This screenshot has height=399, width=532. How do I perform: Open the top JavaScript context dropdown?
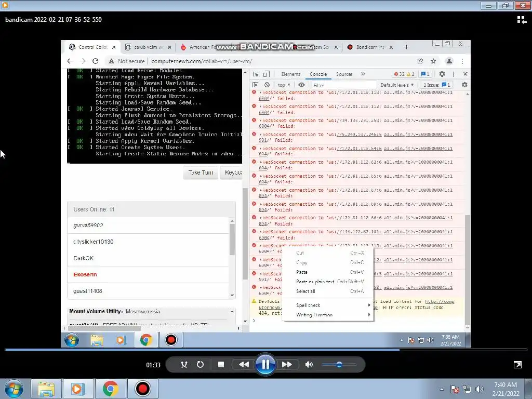[284, 85]
